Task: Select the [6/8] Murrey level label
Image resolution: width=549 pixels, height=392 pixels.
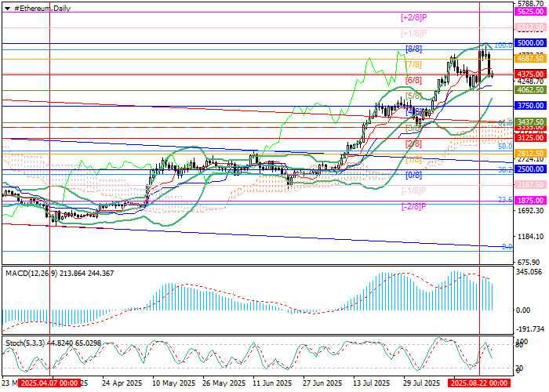Action: 413,80
